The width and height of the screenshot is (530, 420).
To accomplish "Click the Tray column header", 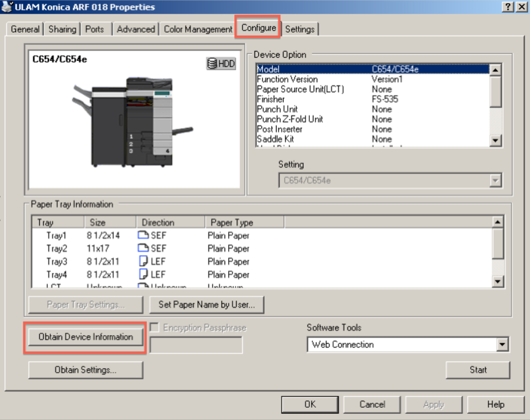I will [x=58, y=222].
